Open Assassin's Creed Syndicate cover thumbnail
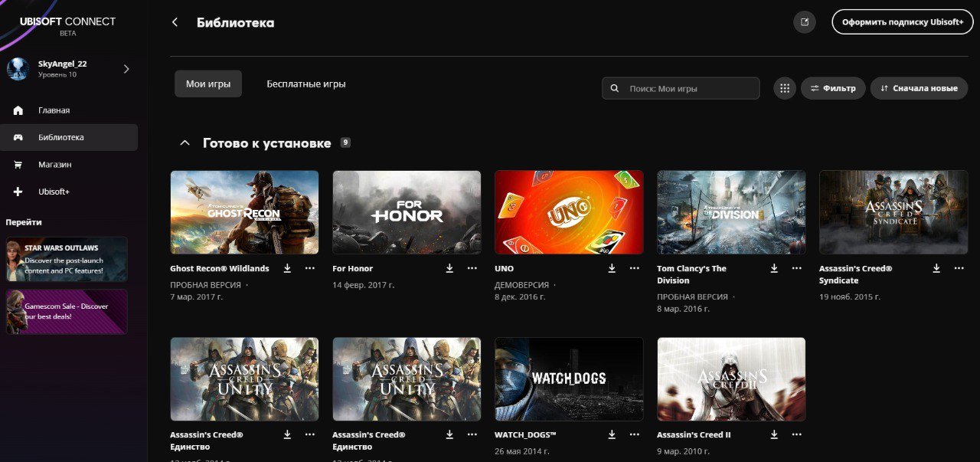The width and height of the screenshot is (980, 462). 893,212
